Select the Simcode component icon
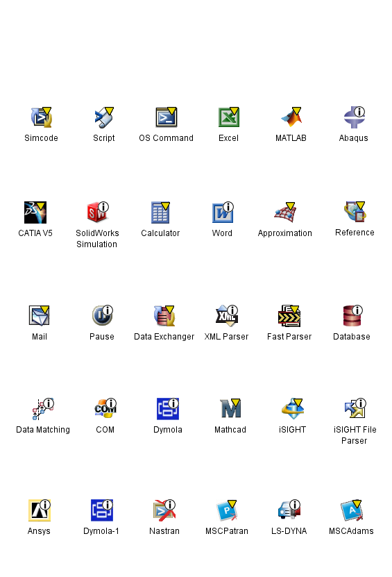392x577 pixels. pyautogui.click(x=41, y=117)
